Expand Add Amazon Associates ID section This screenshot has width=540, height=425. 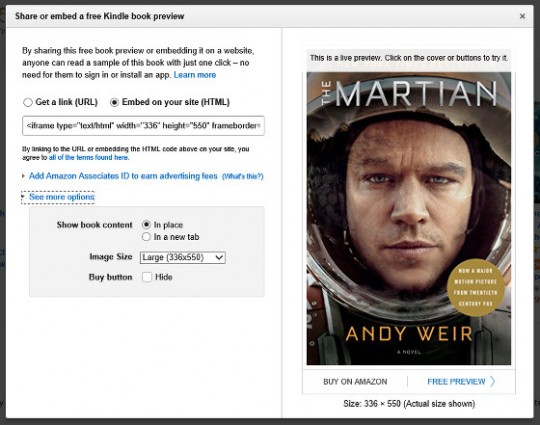(x=123, y=176)
